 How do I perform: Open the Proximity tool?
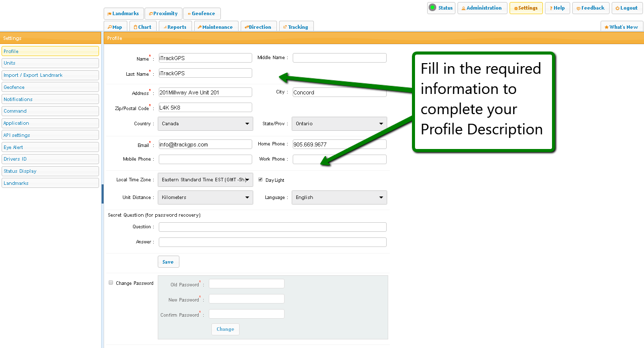[x=163, y=14]
